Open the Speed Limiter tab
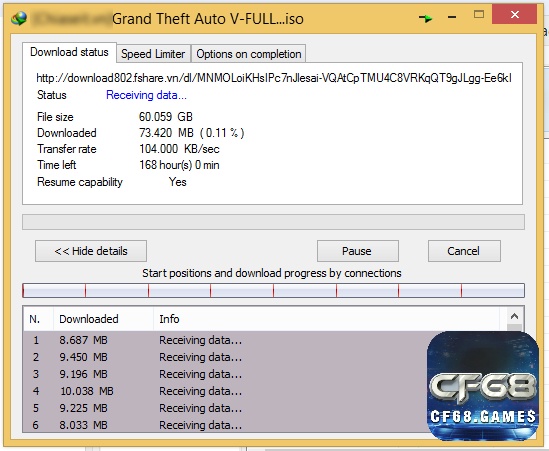 153,54
